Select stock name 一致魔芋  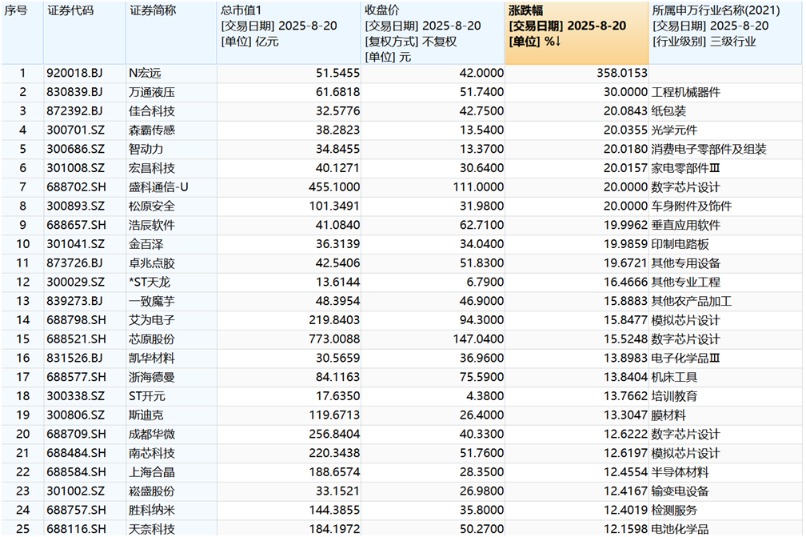[152, 301]
